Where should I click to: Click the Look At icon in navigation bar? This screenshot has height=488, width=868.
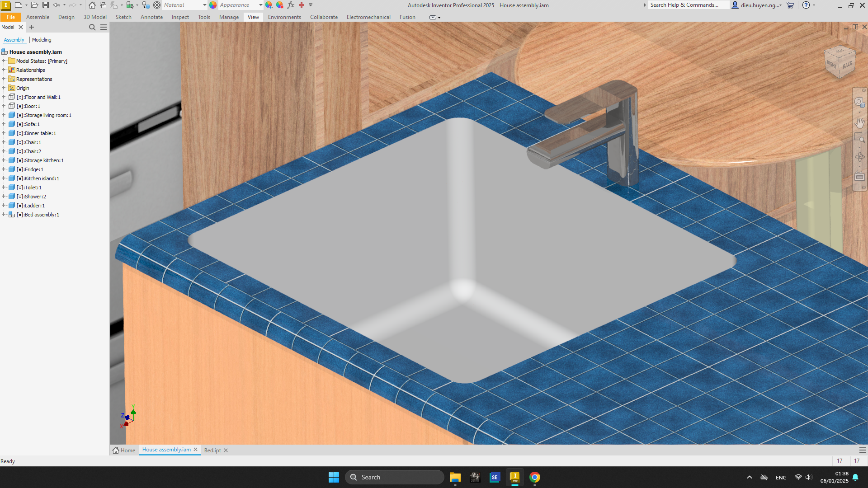point(859,176)
